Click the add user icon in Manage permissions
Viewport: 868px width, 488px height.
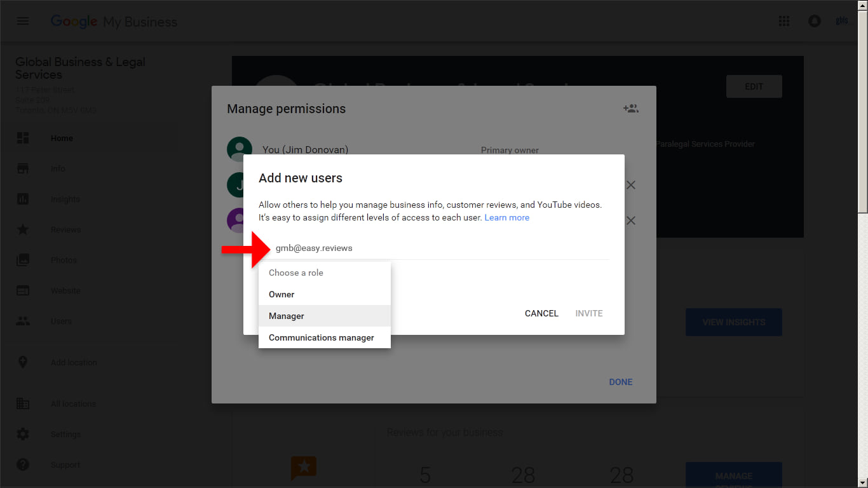pos(630,109)
